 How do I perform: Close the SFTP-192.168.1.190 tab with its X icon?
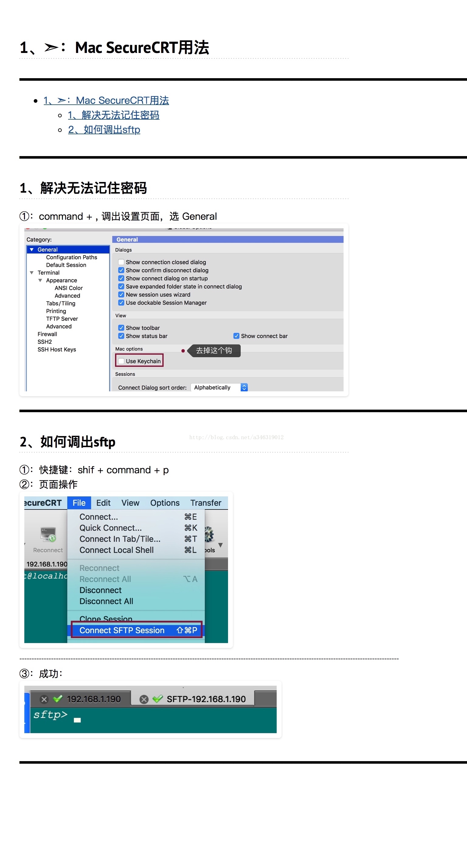tap(144, 699)
